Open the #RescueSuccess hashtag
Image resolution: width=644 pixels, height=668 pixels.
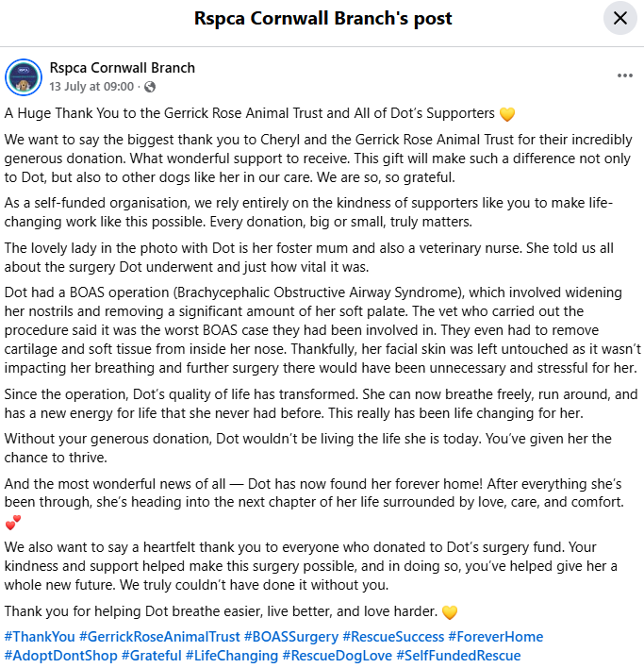pos(393,637)
